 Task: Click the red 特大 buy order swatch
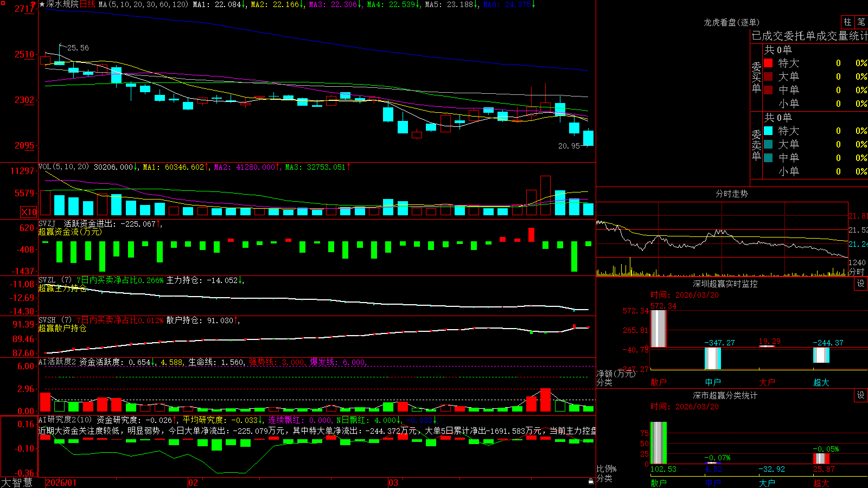768,63
